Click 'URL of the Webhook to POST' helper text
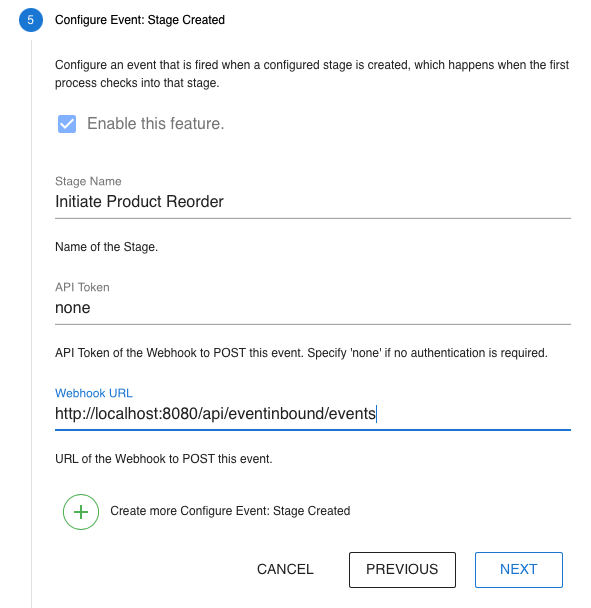 (164, 459)
